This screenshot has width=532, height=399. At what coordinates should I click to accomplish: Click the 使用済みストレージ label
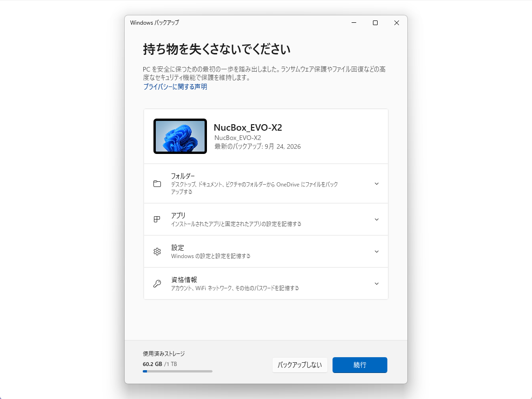click(x=164, y=353)
